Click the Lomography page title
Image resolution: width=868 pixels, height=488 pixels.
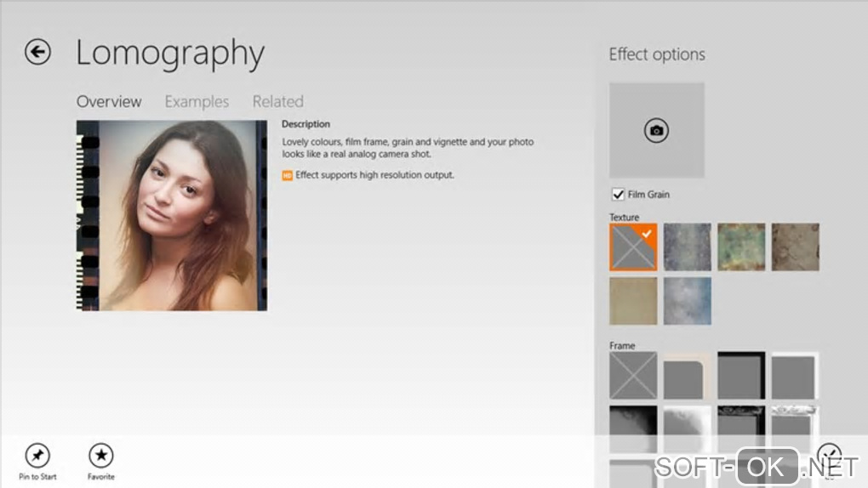coord(170,54)
